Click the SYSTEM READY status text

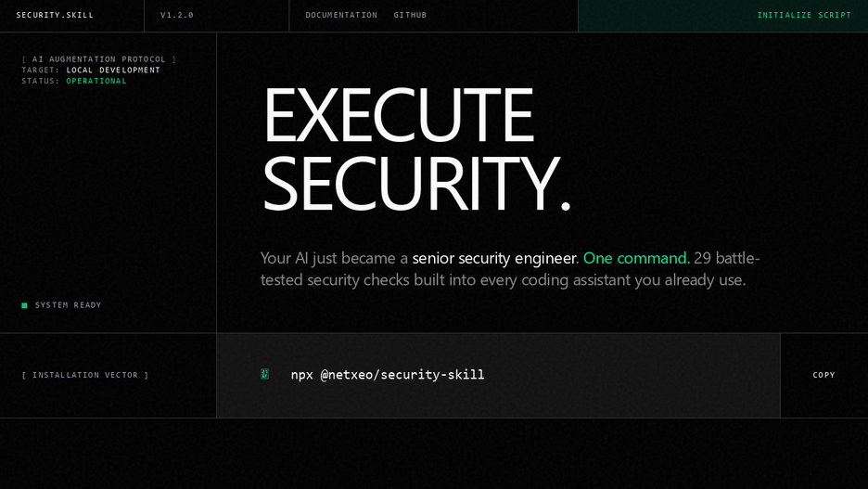(68, 305)
